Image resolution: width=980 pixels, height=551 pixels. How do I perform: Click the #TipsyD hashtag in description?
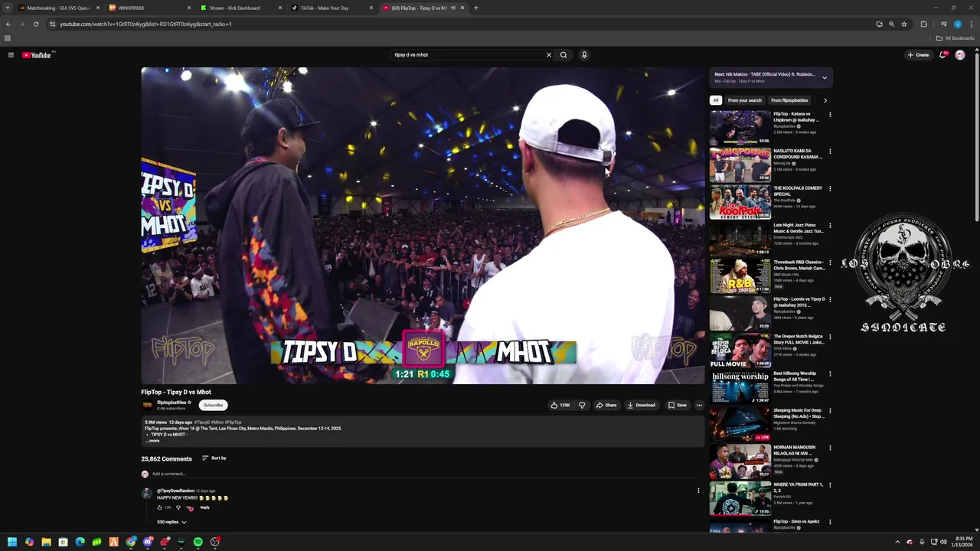click(x=202, y=422)
